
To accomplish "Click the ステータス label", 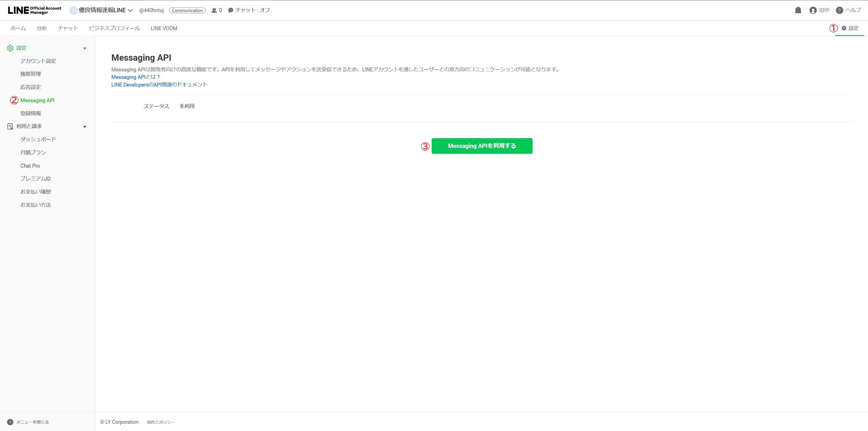I will (156, 106).
